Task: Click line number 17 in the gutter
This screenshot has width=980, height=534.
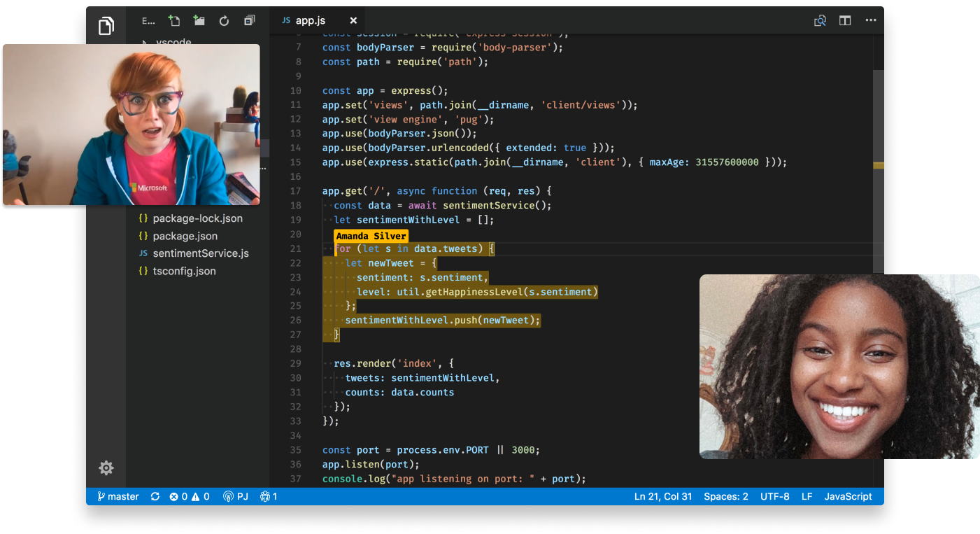Action: click(295, 191)
